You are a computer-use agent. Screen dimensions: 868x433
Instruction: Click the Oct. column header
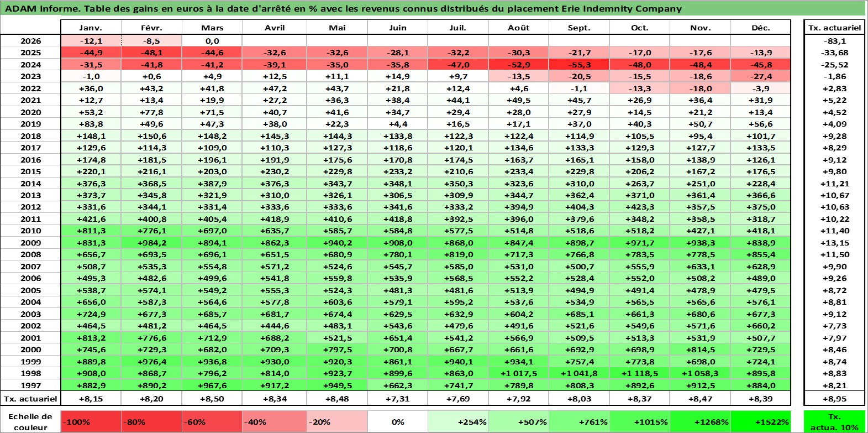640,28
